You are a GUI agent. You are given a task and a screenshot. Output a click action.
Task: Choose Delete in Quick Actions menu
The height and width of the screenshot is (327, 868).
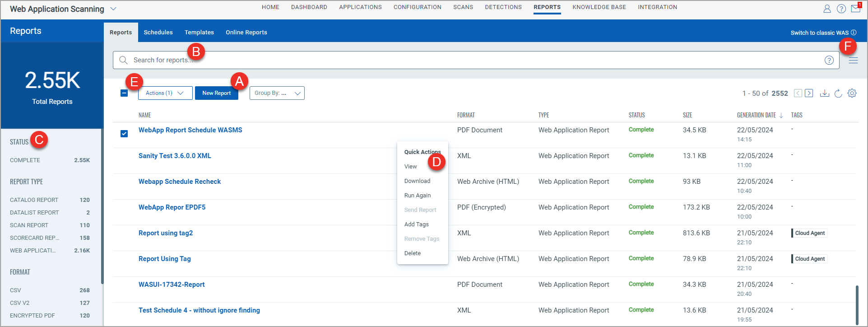pos(412,253)
